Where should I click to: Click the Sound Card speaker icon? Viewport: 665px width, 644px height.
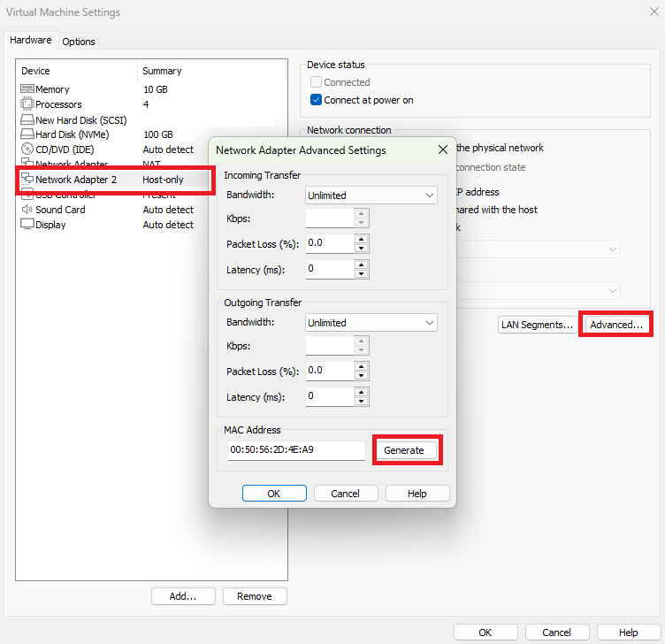point(27,209)
